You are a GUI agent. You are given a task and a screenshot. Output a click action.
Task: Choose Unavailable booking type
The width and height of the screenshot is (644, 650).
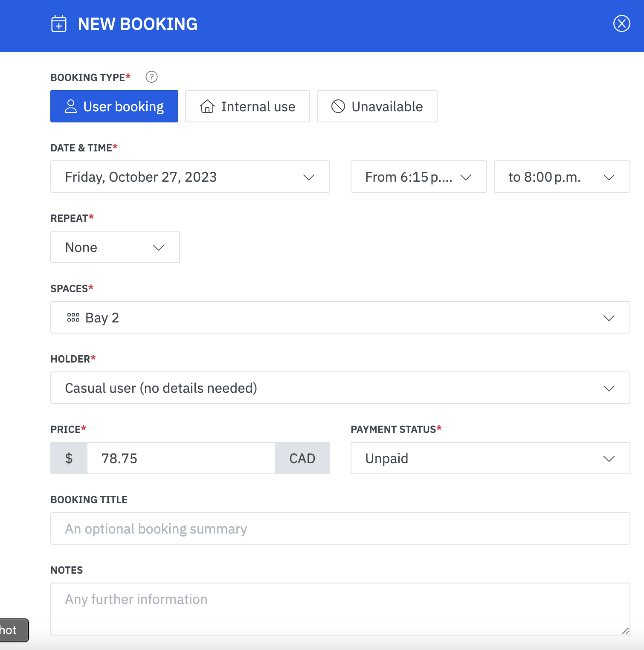(x=377, y=106)
